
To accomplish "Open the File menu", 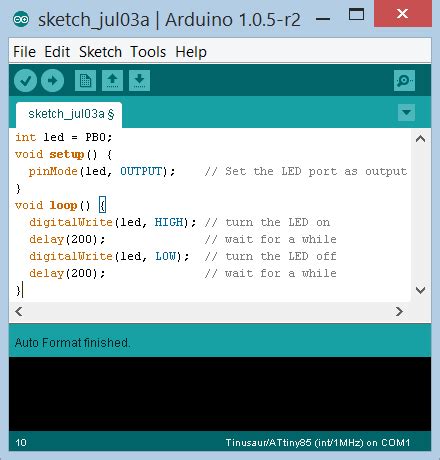I will point(24,52).
